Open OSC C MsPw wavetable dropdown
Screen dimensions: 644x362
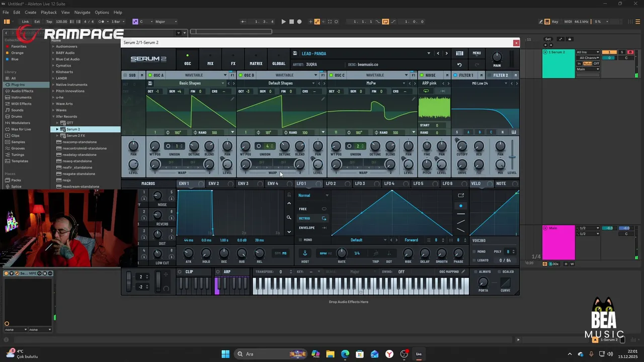click(x=371, y=83)
